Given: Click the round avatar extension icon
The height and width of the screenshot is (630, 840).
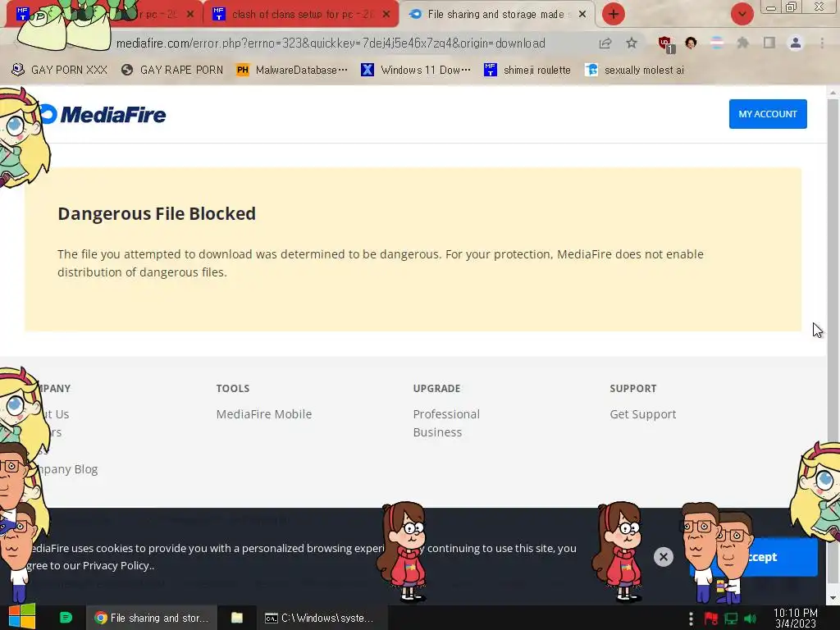Looking at the screenshot, I should (x=691, y=43).
